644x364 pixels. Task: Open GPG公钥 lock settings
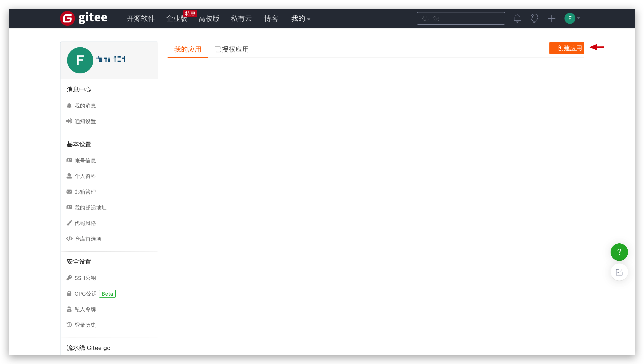85,293
